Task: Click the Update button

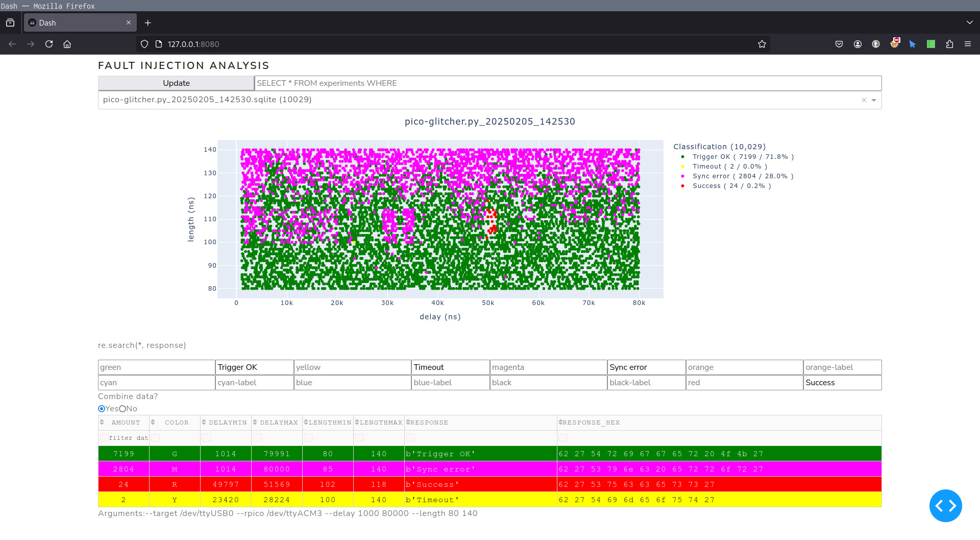Action: (x=176, y=83)
